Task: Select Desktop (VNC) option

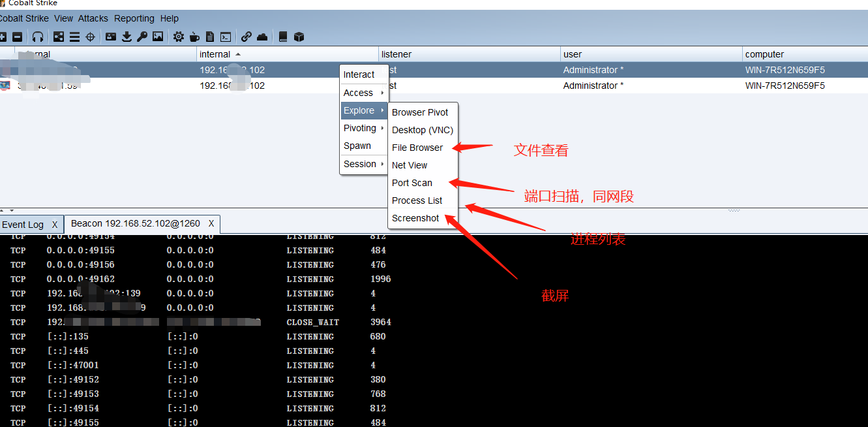Action: pos(423,130)
